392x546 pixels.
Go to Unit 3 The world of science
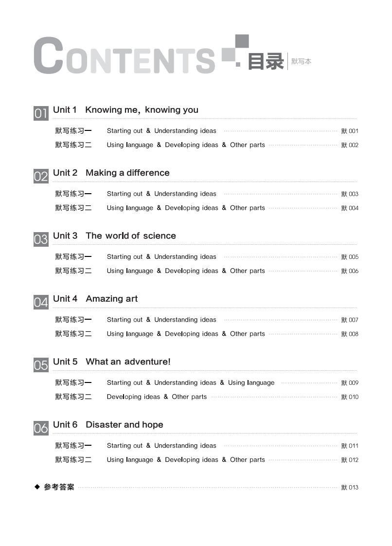point(114,236)
